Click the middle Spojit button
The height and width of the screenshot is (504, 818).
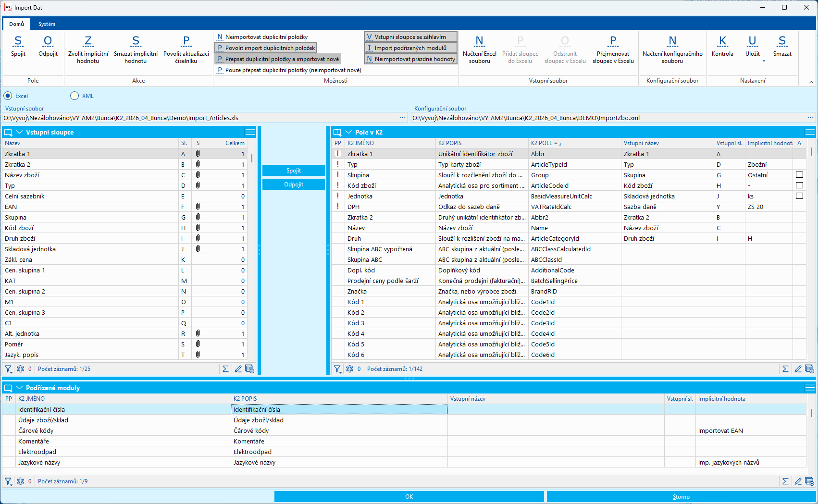coord(294,171)
